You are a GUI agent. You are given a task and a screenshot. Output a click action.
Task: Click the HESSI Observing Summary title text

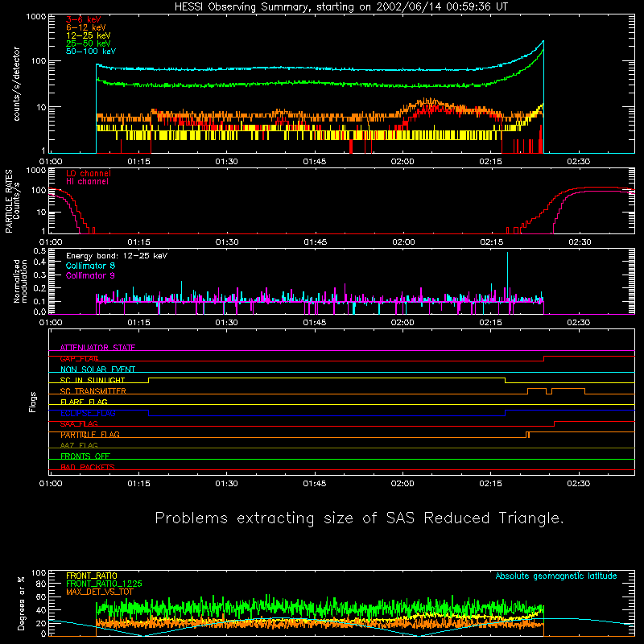coord(341,7)
